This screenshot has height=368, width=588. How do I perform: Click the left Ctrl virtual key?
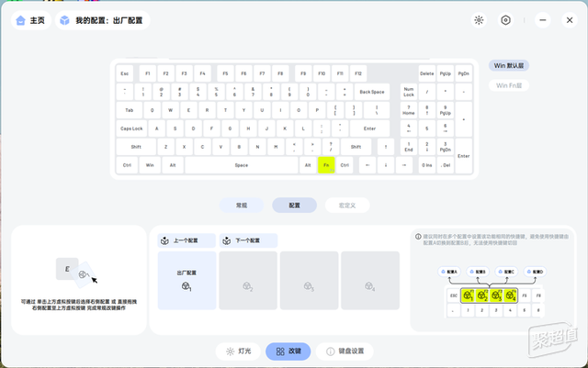coord(127,165)
